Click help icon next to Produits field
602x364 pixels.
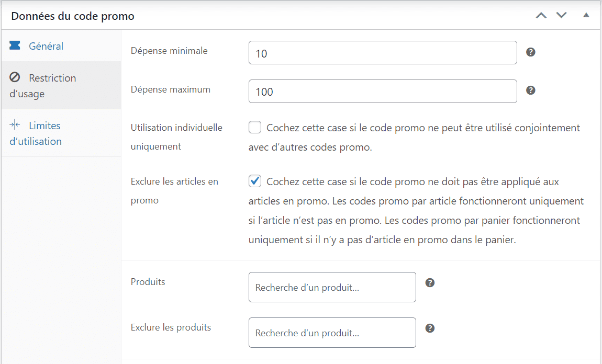click(x=430, y=283)
